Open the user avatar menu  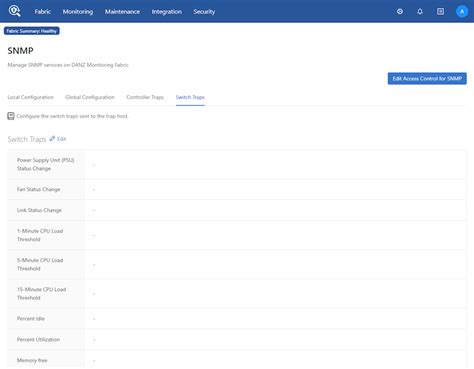pos(462,12)
